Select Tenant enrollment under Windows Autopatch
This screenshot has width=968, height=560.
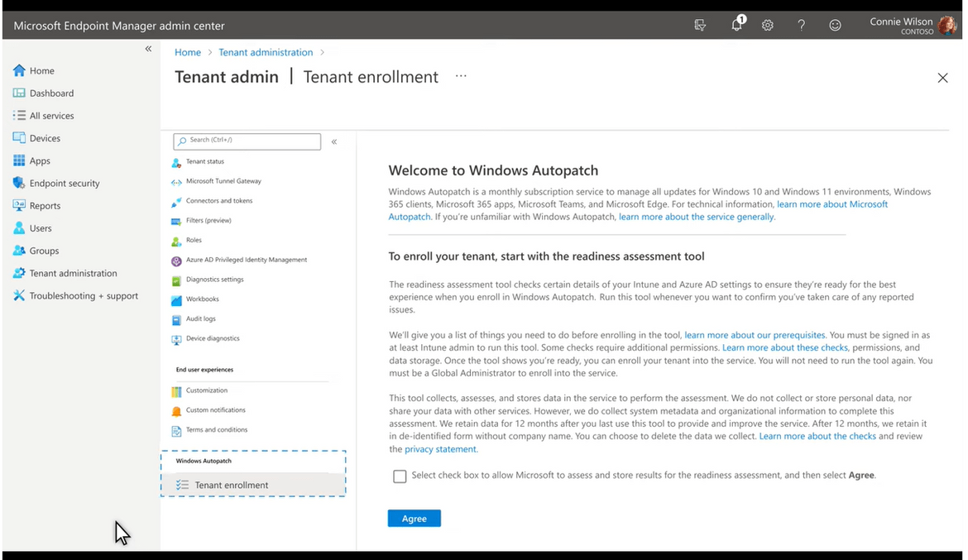pyautogui.click(x=253, y=485)
